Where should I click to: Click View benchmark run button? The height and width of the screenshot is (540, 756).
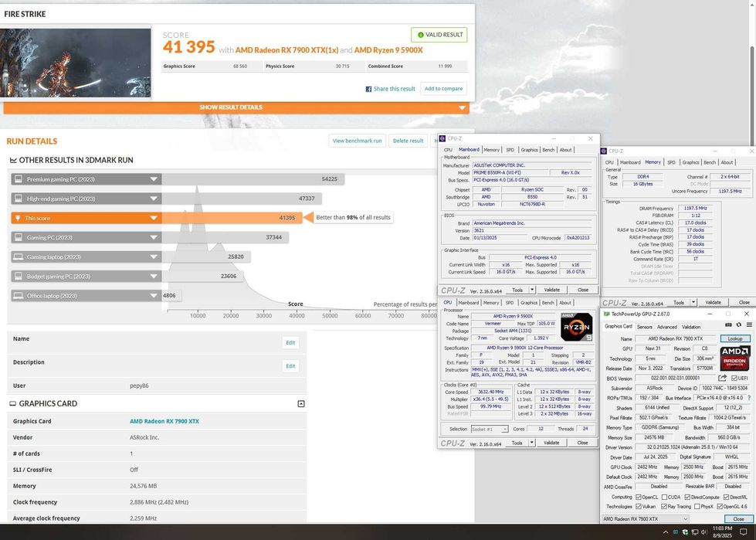click(x=358, y=141)
